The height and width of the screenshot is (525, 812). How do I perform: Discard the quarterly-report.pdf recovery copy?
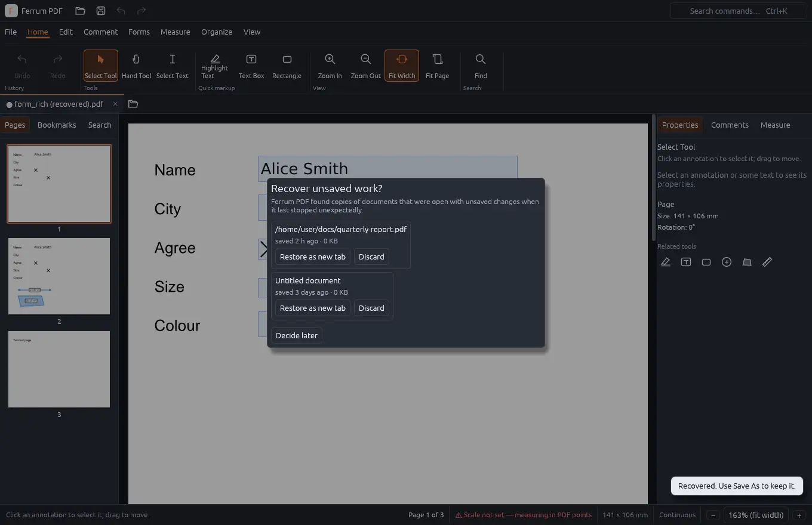tap(371, 257)
